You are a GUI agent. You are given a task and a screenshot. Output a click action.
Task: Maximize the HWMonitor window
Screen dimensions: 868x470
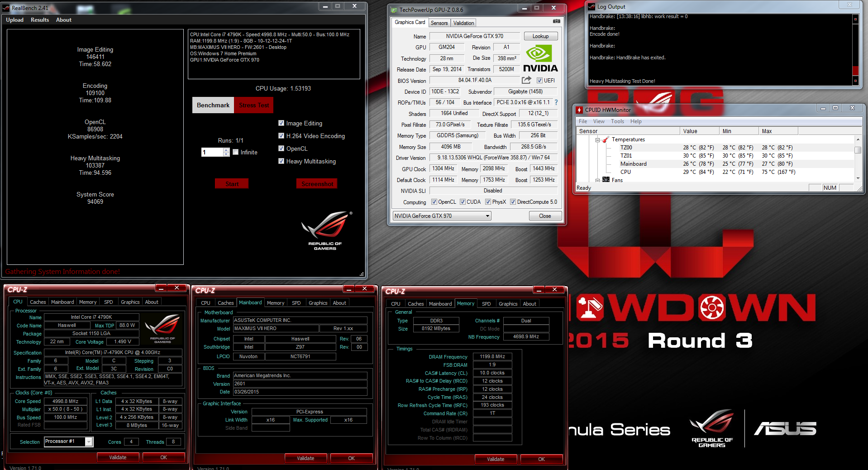point(835,108)
